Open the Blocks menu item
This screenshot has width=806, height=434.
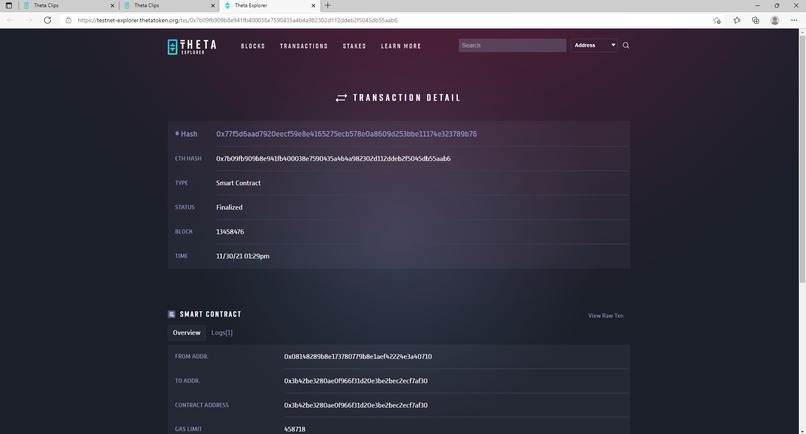253,46
